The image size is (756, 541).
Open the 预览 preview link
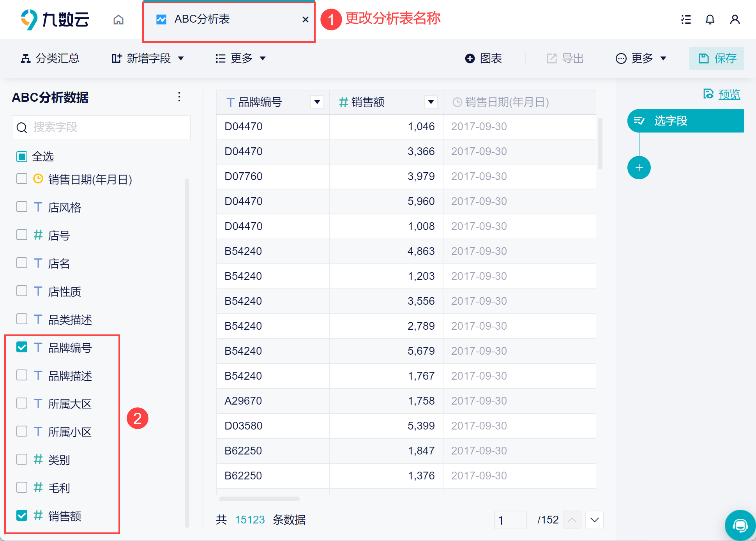729,94
